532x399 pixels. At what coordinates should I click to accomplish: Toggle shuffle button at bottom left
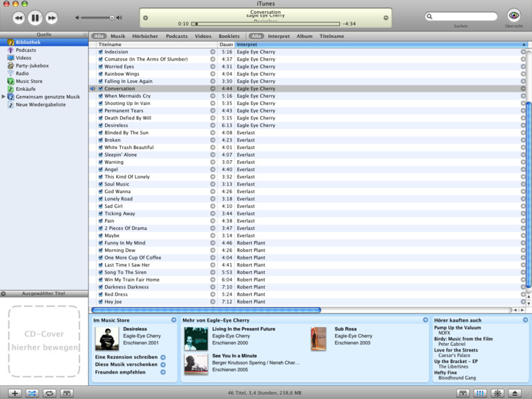pos(32,393)
